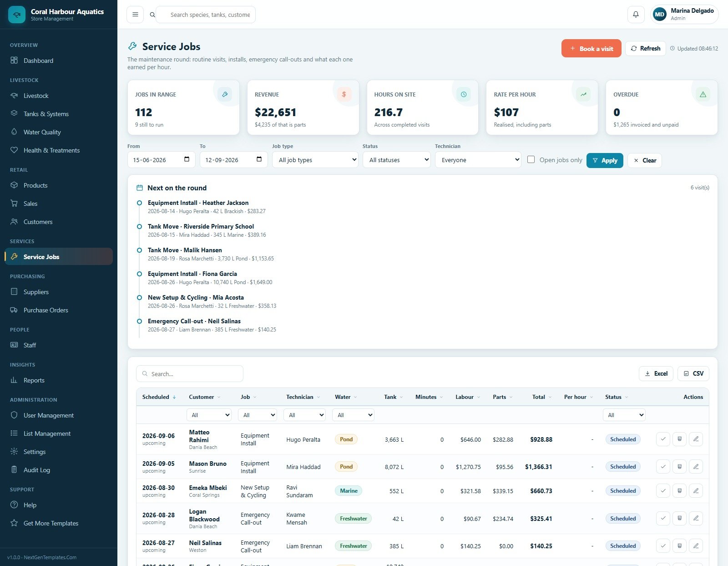Export the table to Excel
Screen dimensions: 728x566
(x=656, y=373)
